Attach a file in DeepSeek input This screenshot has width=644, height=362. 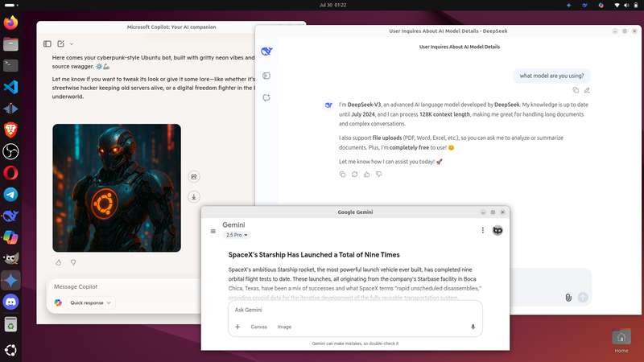(568, 297)
